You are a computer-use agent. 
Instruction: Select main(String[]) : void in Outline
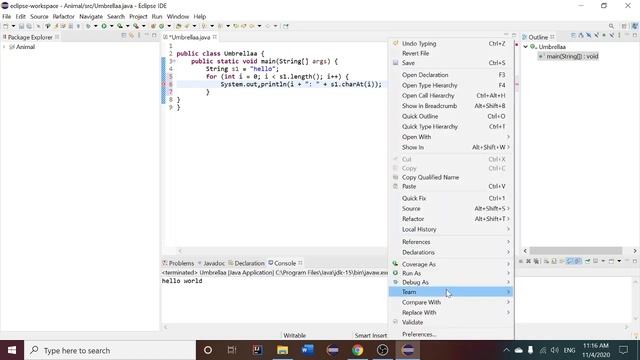click(x=569, y=56)
